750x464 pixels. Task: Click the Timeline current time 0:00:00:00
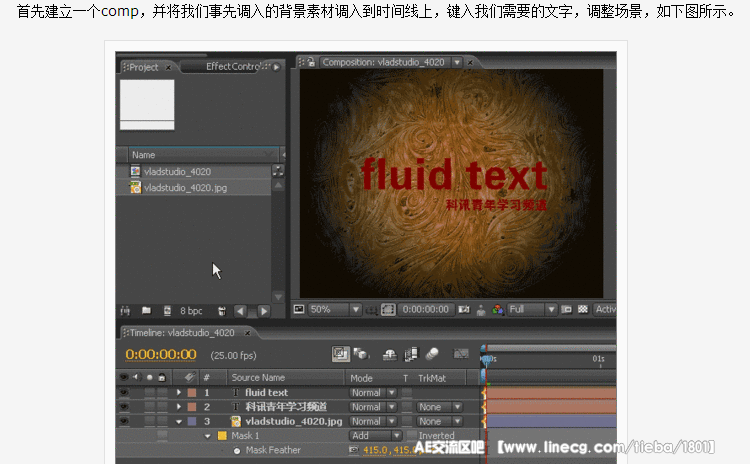(x=161, y=354)
